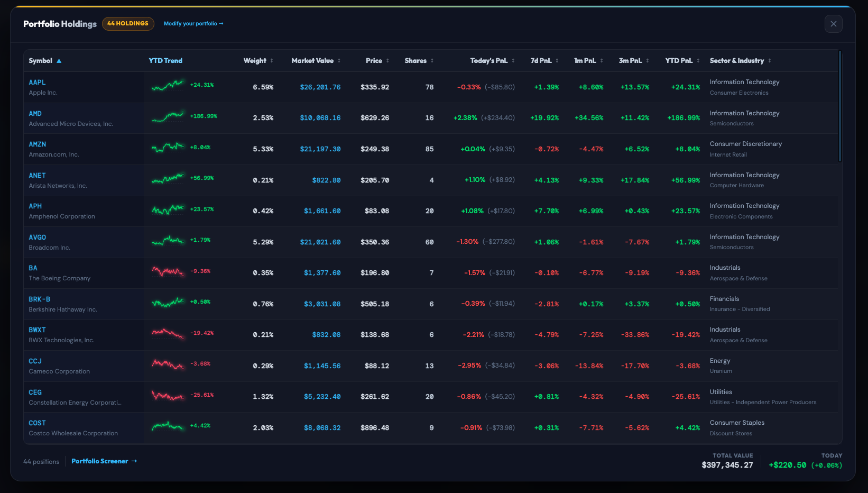This screenshot has width=868, height=493.
Task: Click AMD YTD PnL +186.99% value
Action: [x=684, y=118]
